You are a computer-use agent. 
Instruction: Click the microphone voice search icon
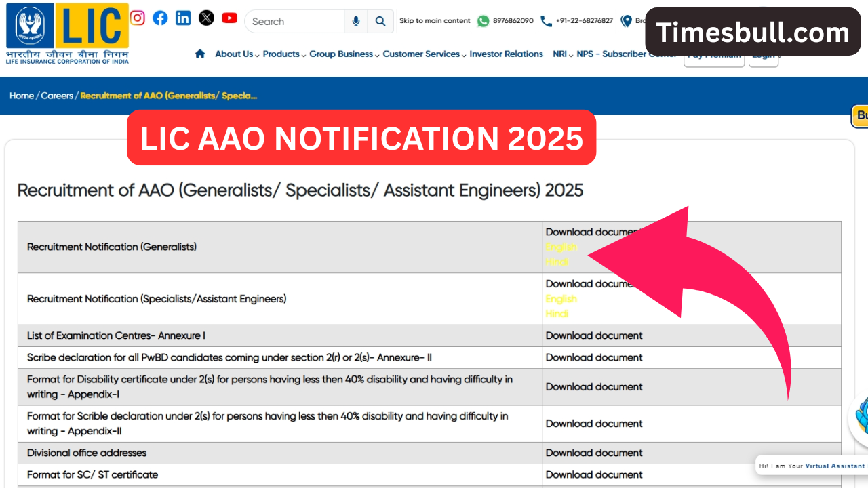(356, 22)
